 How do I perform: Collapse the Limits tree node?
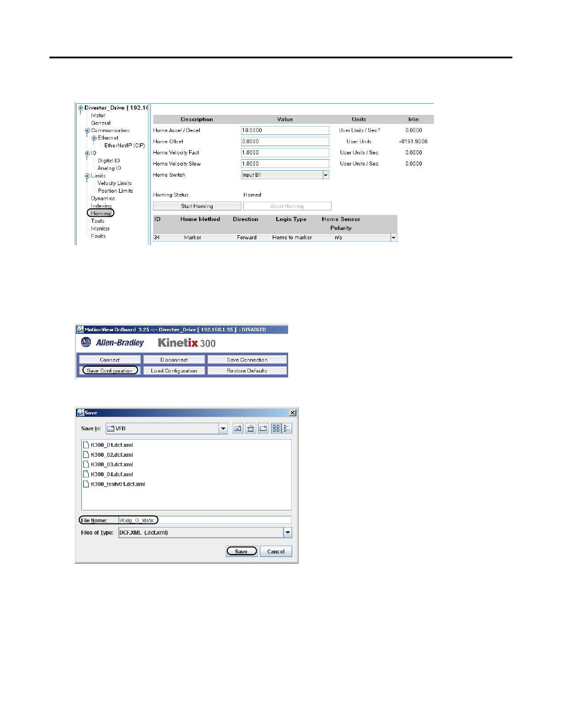coord(87,176)
